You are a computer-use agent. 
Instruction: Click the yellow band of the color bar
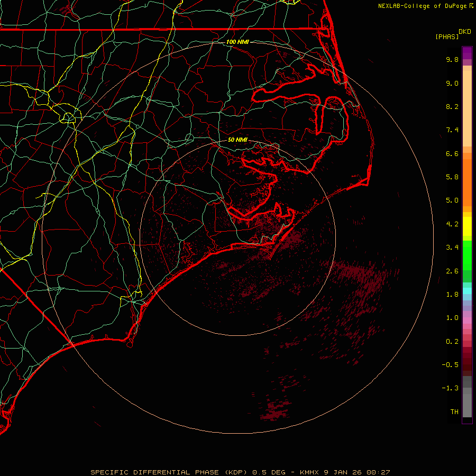(x=467, y=226)
